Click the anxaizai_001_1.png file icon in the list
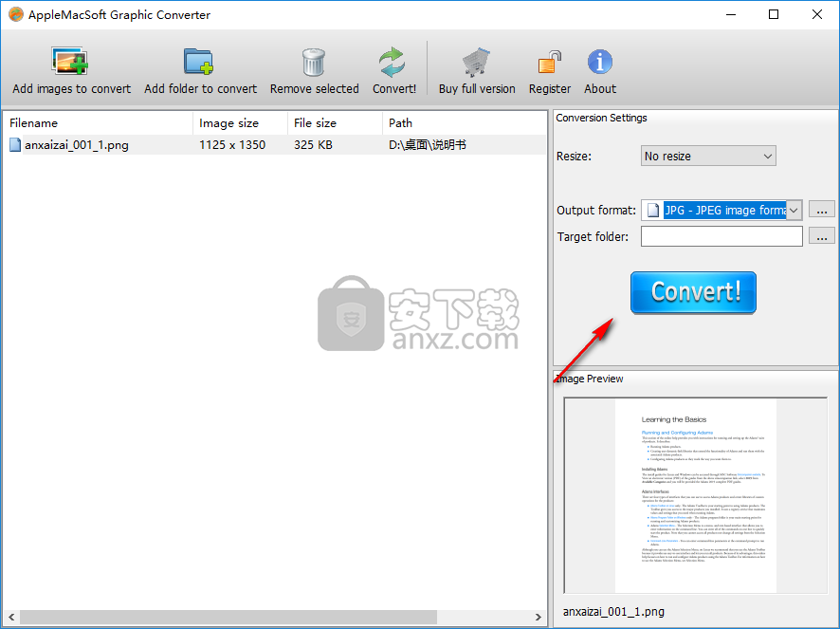The width and height of the screenshot is (840, 629). (x=15, y=145)
